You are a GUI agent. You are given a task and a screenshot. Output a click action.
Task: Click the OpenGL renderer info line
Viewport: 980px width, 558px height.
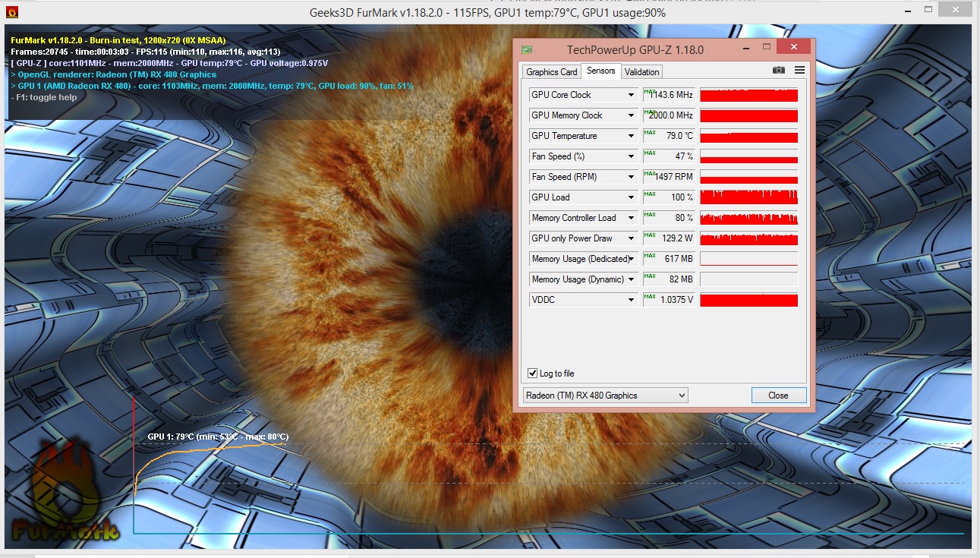pyautogui.click(x=114, y=74)
